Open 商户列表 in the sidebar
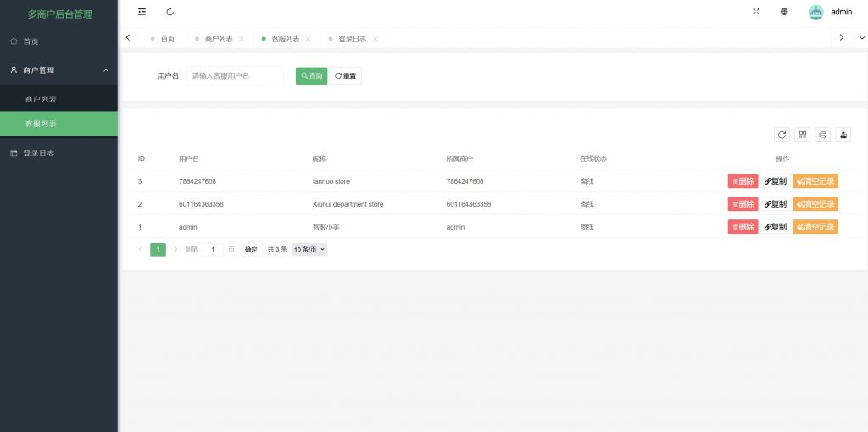868x432 pixels. tap(58, 100)
